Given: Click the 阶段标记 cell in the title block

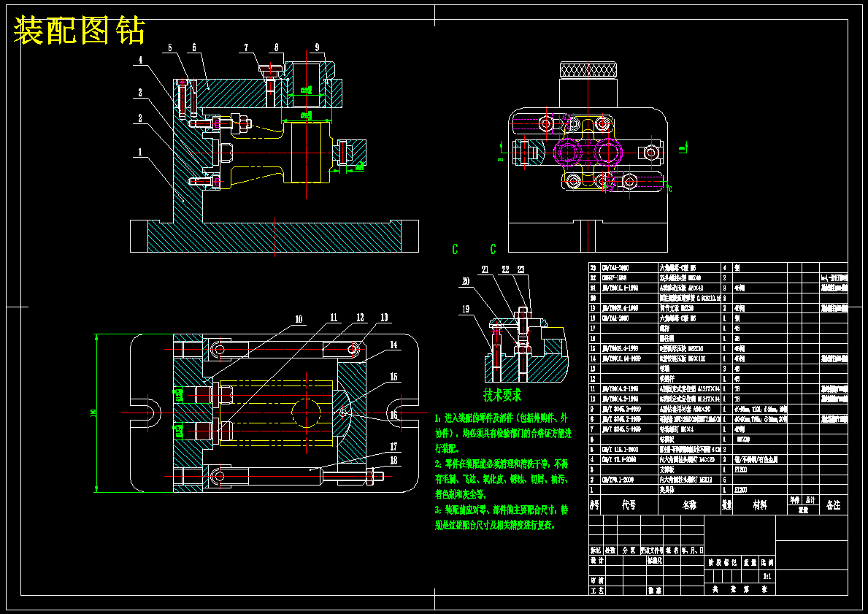Looking at the screenshot, I should point(723,562).
